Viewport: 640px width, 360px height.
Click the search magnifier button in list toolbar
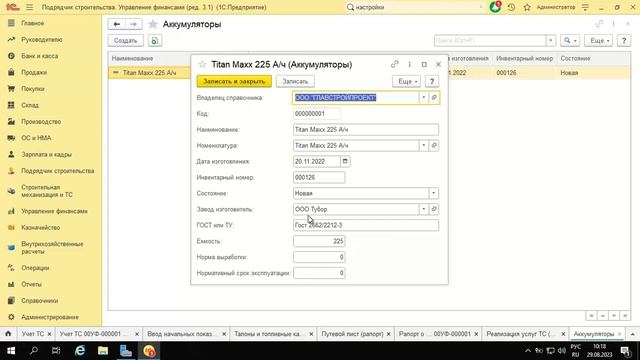(x=570, y=40)
